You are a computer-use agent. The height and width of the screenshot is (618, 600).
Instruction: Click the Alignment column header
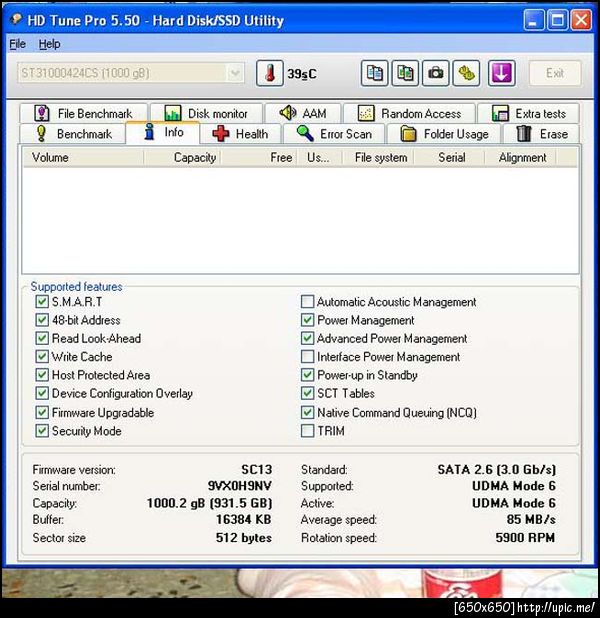520,158
